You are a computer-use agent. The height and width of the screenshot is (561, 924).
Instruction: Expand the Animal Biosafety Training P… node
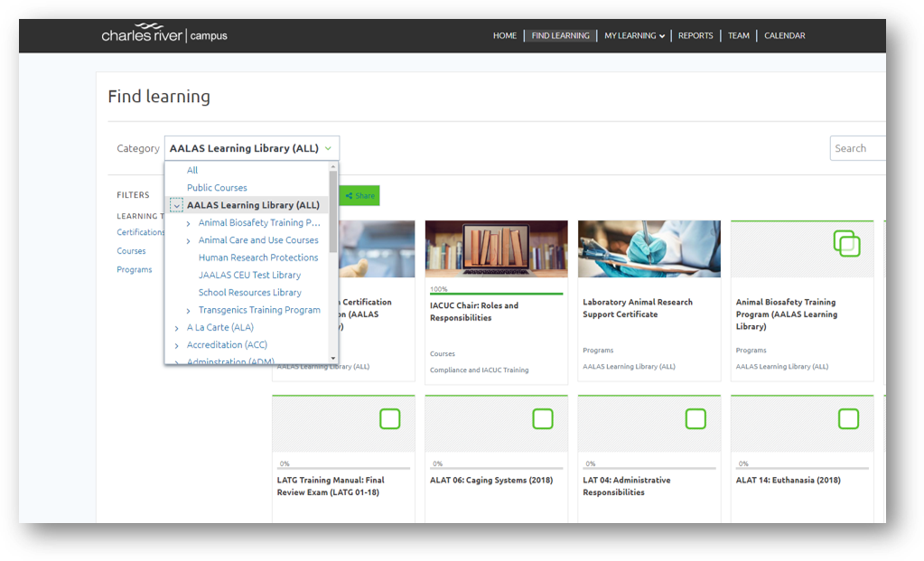click(x=188, y=223)
